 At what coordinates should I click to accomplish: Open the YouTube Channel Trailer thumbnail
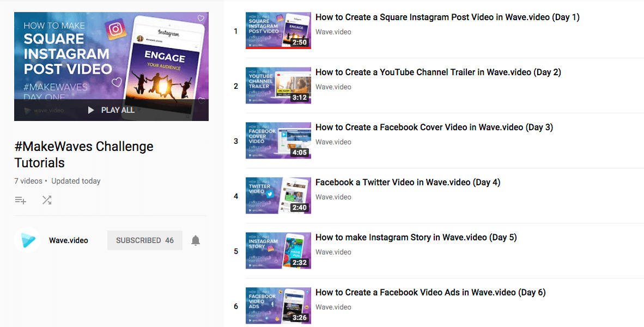coord(278,86)
